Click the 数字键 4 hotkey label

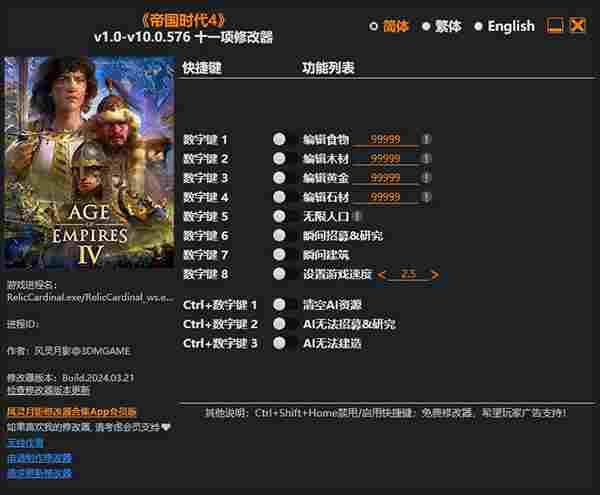coord(205,197)
